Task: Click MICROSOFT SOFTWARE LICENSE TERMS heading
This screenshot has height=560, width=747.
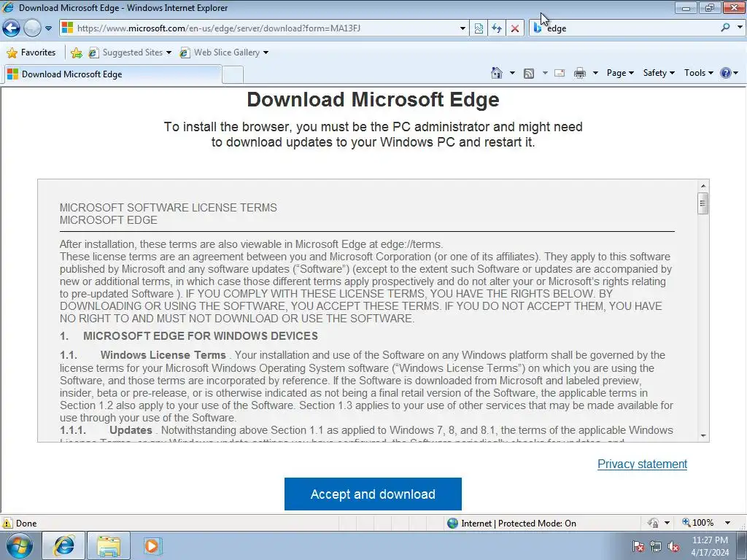Action: click(169, 208)
